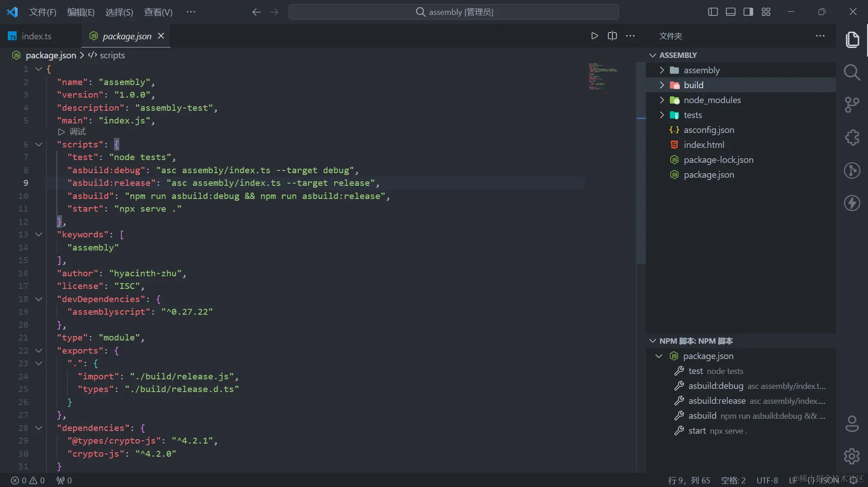The width and height of the screenshot is (868, 487).
Task: Fold the dependencies block at line 28
Action: pyautogui.click(x=39, y=428)
